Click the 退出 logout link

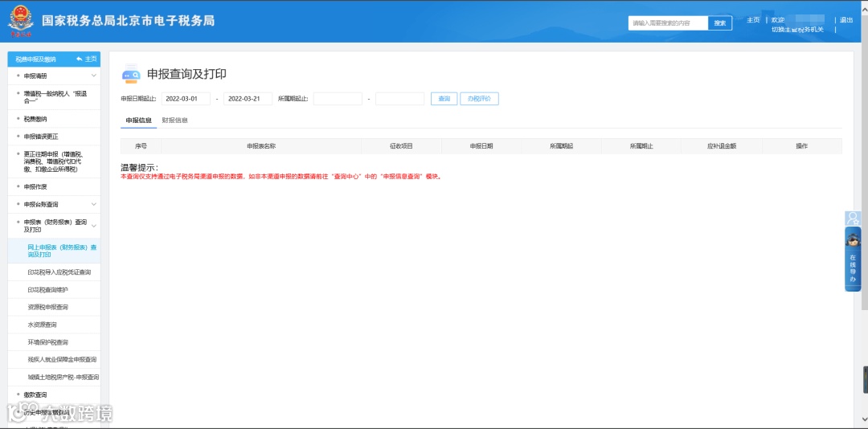coord(846,20)
